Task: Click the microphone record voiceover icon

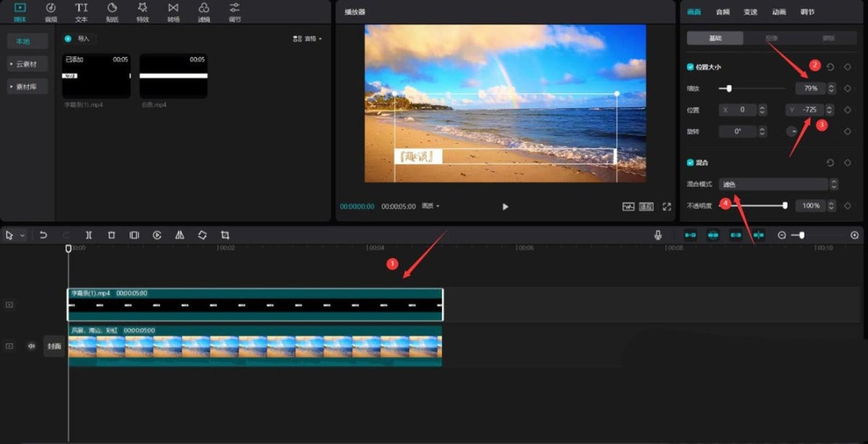Action: pos(658,235)
